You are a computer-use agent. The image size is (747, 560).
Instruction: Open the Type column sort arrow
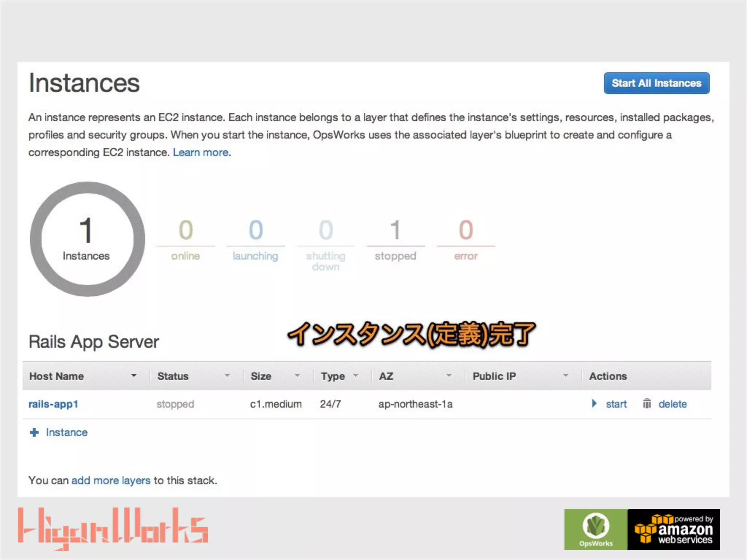click(x=356, y=376)
